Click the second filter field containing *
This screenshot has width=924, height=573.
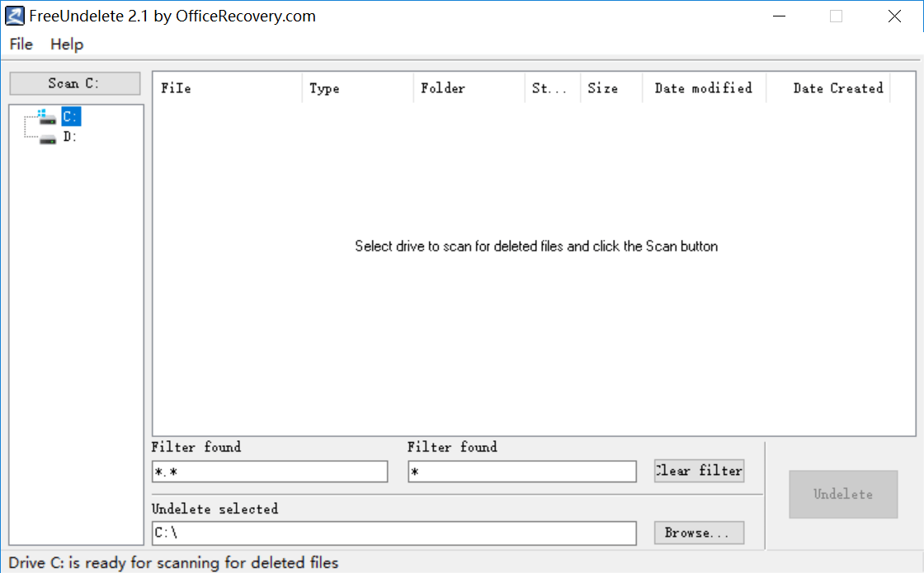521,472
